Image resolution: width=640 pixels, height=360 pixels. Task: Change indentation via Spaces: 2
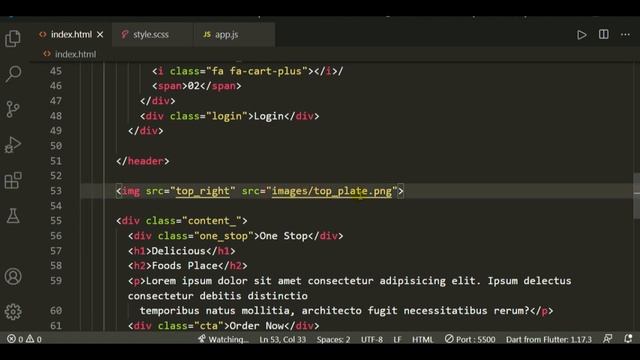pos(333,339)
